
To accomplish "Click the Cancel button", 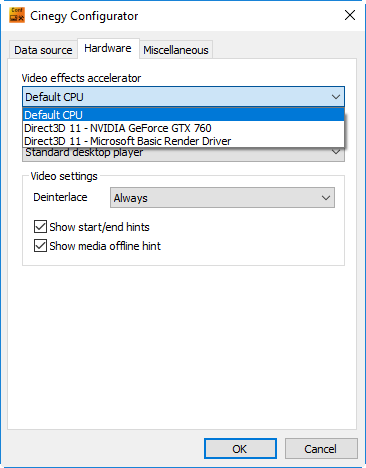I will [x=321, y=449].
